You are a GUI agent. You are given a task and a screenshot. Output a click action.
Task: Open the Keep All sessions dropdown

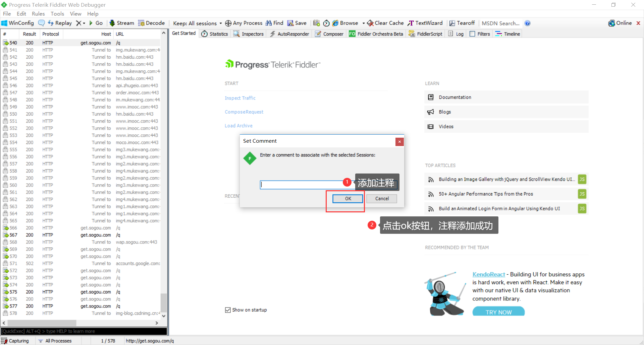tap(197, 23)
